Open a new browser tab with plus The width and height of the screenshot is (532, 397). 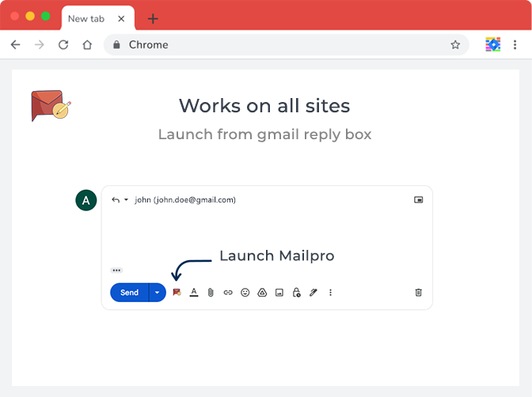click(x=153, y=19)
